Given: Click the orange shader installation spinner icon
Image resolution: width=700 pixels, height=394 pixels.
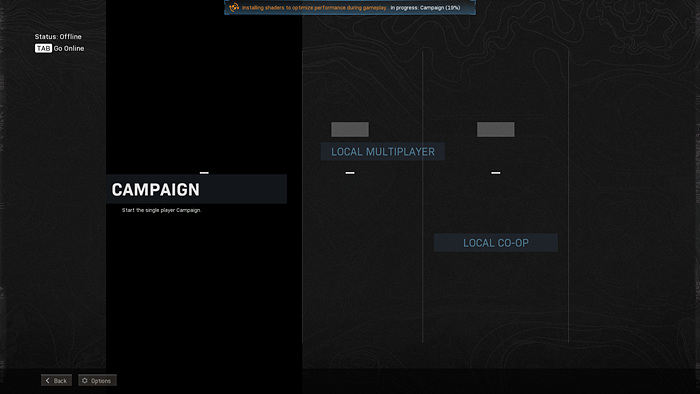Looking at the screenshot, I should [x=234, y=8].
